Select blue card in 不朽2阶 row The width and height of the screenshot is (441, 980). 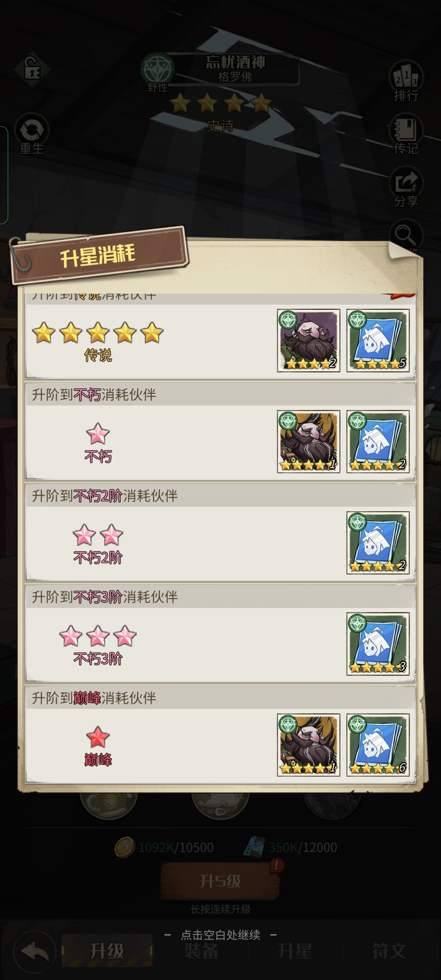pyautogui.click(x=378, y=543)
